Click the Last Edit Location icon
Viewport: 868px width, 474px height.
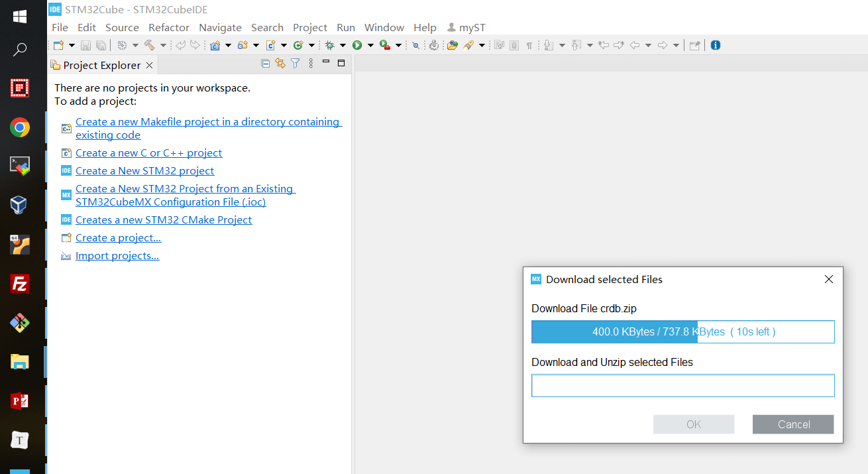coord(604,45)
